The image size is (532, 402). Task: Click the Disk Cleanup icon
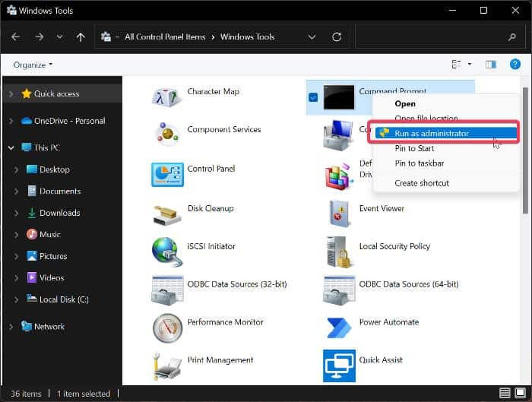tap(166, 214)
